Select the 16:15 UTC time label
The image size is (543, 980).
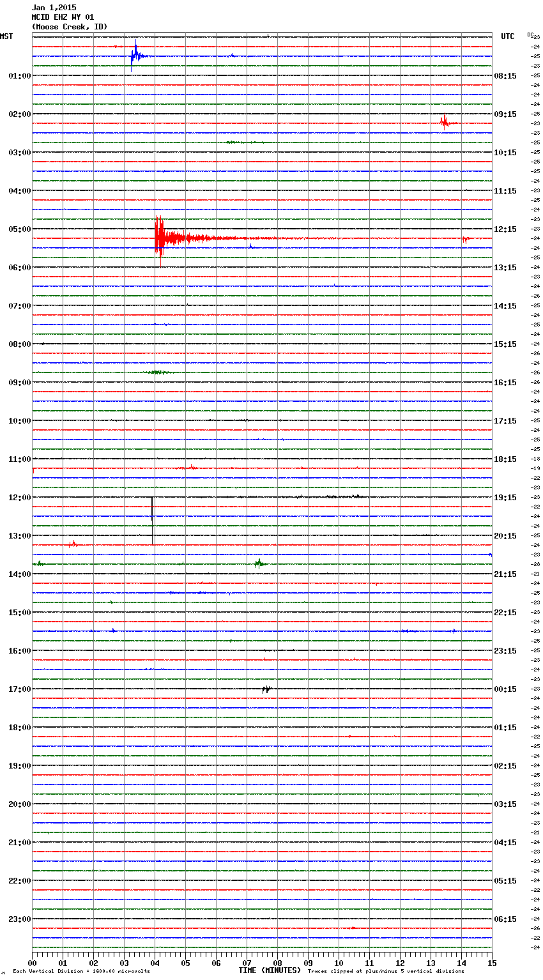coord(505,383)
